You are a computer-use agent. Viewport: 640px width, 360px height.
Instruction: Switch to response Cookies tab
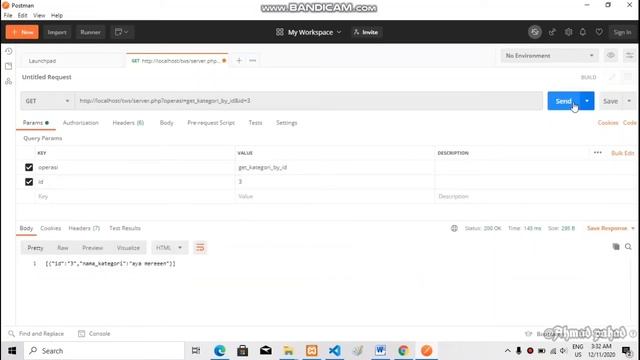click(51, 228)
